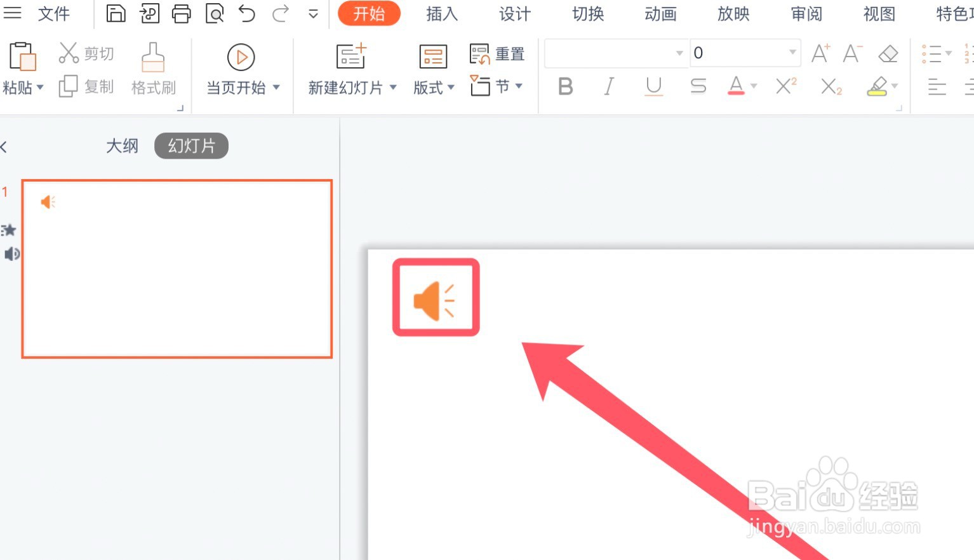
Task: Click 复制 copy button
Action: click(x=86, y=86)
